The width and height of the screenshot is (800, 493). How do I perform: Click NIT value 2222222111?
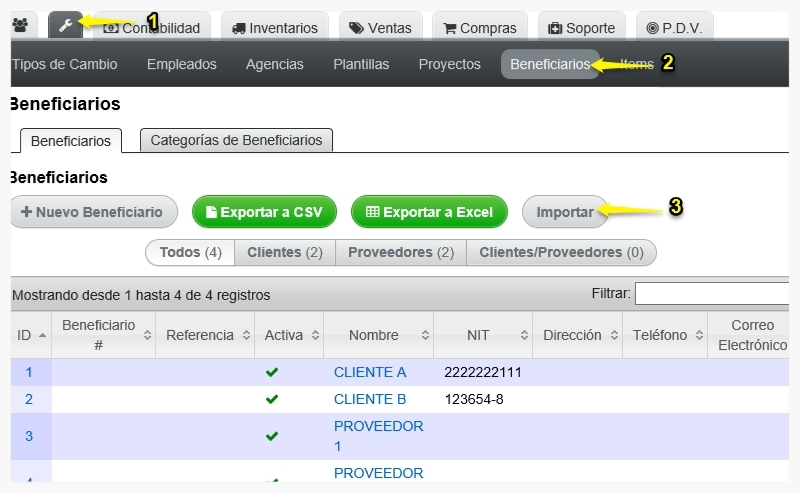pyautogui.click(x=483, y=373)
